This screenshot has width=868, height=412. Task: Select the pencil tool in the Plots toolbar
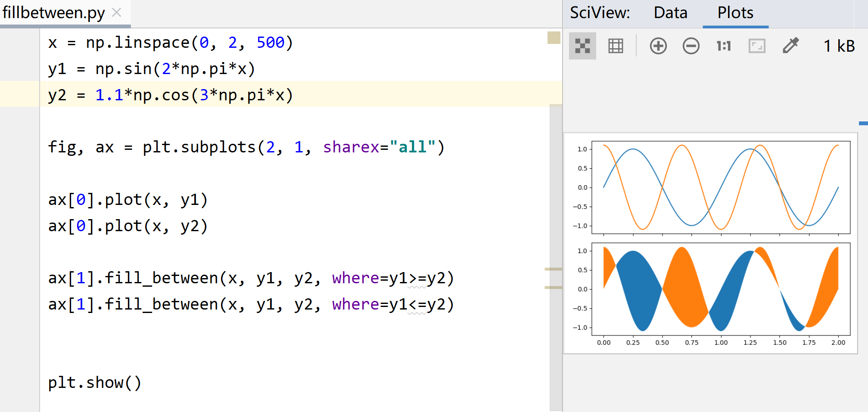click(791, 45)
